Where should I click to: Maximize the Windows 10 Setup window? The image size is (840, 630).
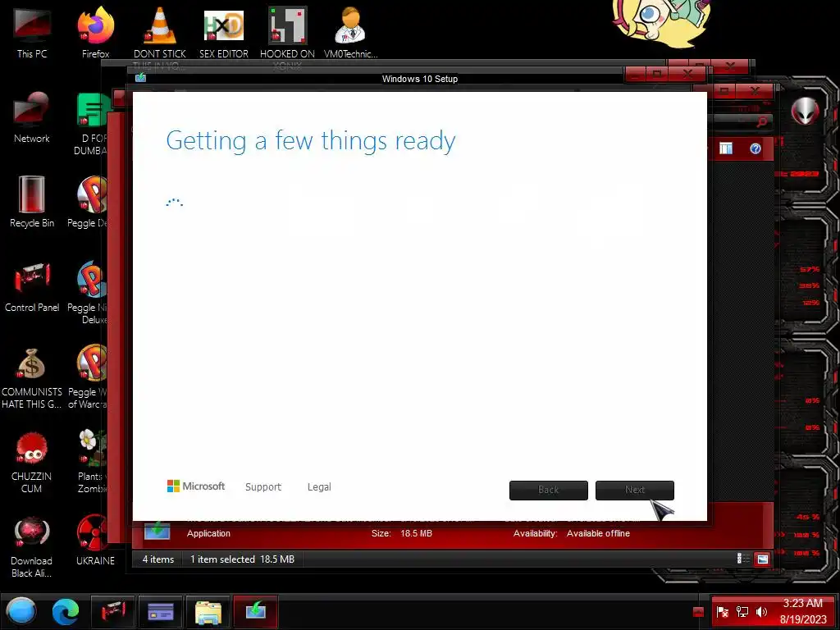pyautogui.click(x=658, y=74)
